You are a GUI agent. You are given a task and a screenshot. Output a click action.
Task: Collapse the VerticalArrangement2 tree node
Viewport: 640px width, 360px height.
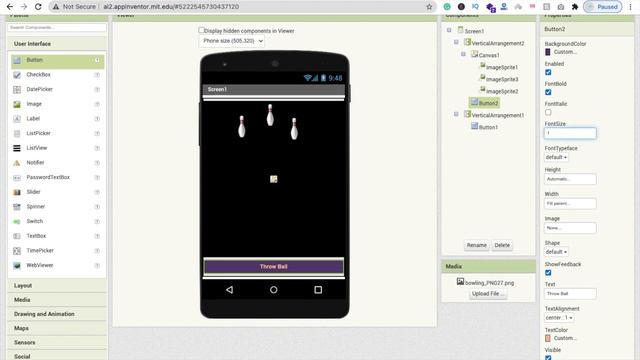click(x=456, y=42)
